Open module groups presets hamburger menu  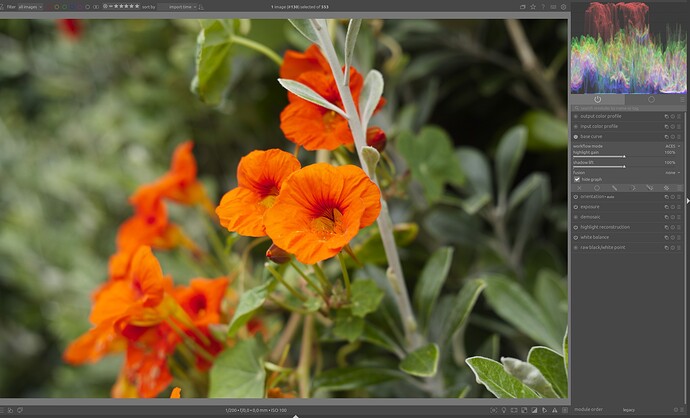click(683, 99)
